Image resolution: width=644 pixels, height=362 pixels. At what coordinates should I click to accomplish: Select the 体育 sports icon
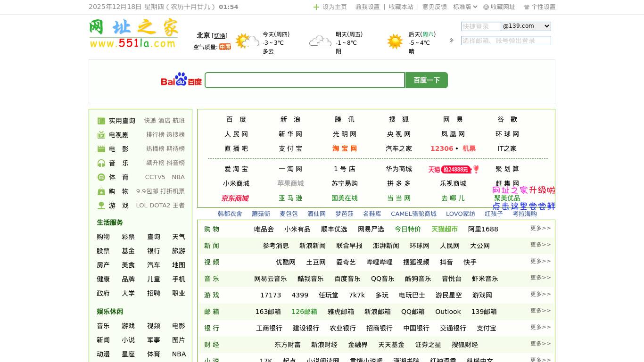101,177
